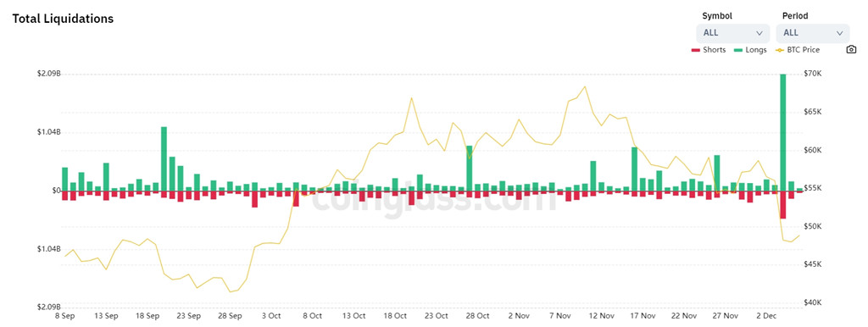Click the red Shorts legend swatch
The image size is (868, 327).
click(x=696, y=50)
